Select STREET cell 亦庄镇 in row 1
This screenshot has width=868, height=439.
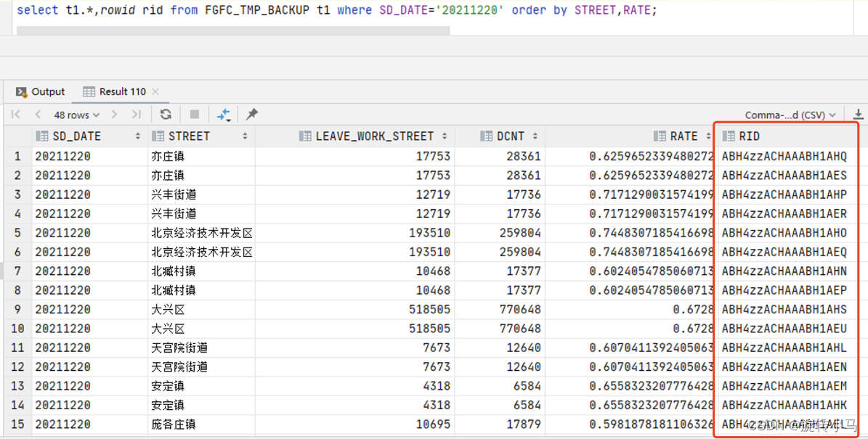click(201, 157)
